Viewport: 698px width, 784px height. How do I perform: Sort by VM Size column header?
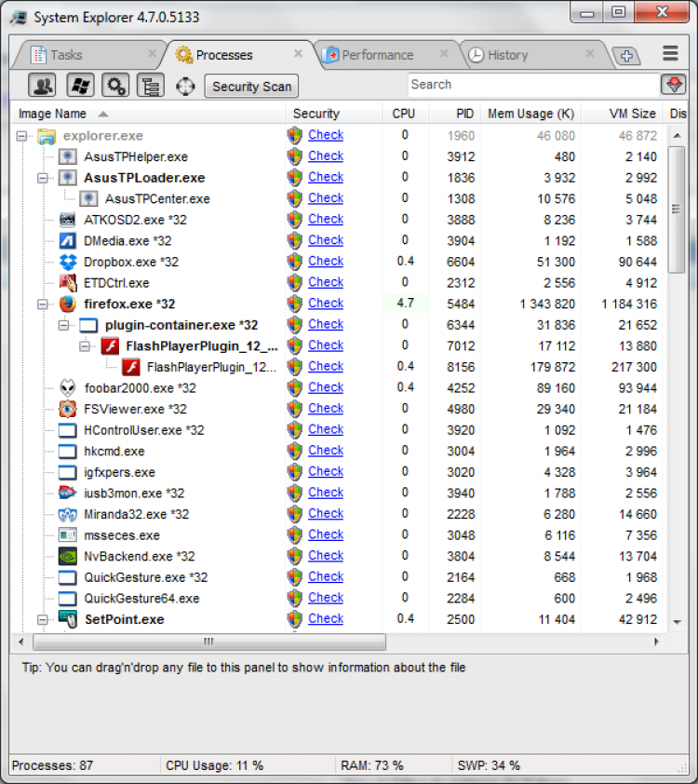tap(622, 114)
